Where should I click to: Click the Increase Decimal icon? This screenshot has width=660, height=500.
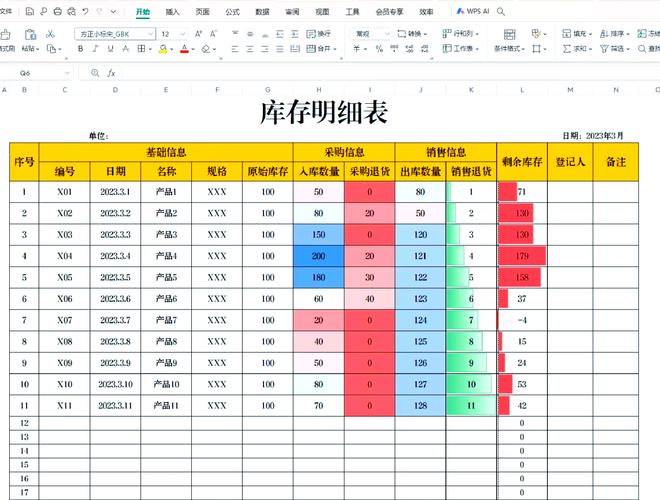click(x=410, y=49)
